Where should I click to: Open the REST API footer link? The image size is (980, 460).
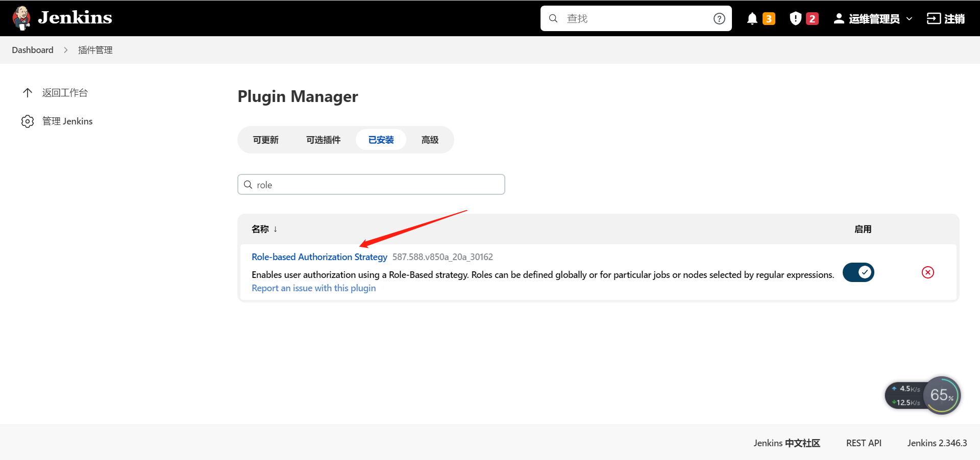(x=864, y=443)
